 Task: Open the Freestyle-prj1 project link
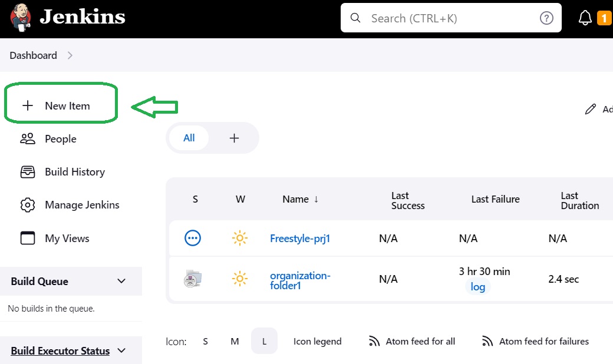tap(300, 238)
